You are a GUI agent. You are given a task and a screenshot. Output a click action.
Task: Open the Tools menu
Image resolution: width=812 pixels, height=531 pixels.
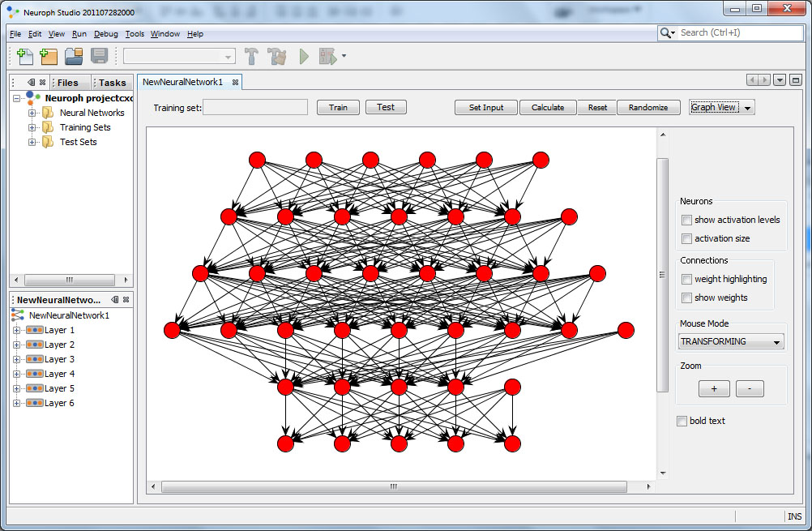click(135, 34)
